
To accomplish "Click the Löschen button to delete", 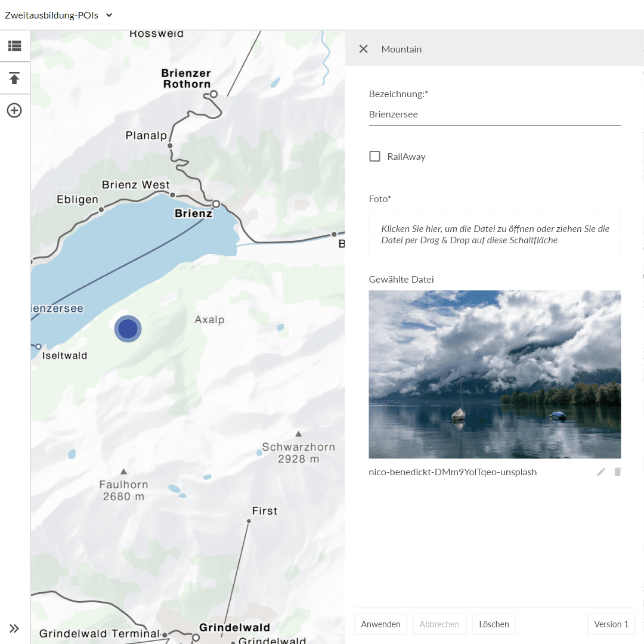I will (x=494, y=624).
